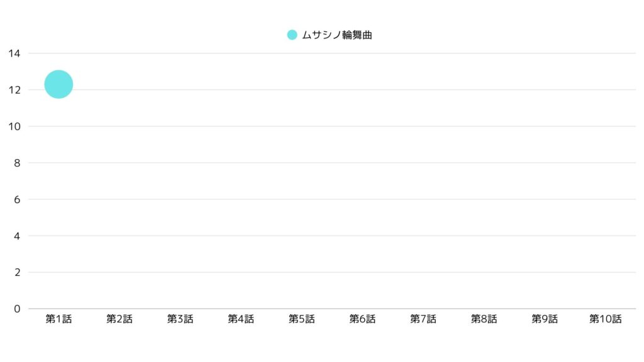Screen dimensions: 644x362
Task: Click the ムサシノ輪舞曲 legend label text
Action: pyautogui.click(x=337, y=35)
